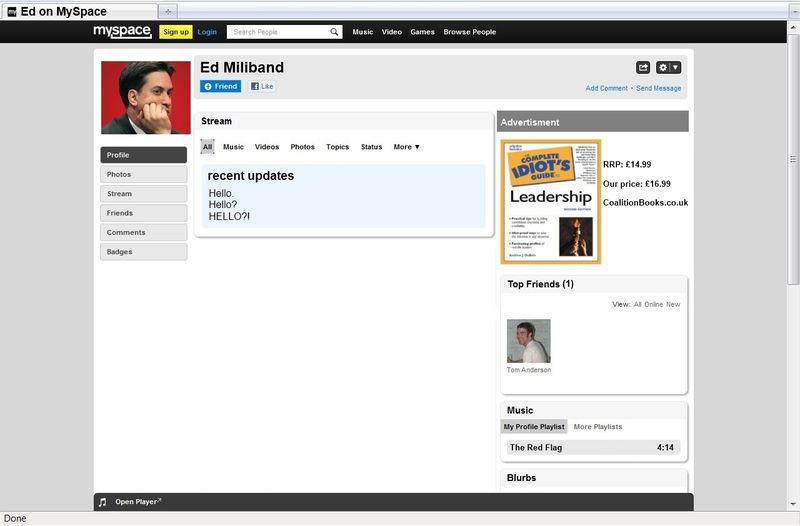Viewport: 800px width, 526px height.
Task: Click the scrollbar down arrow
Action: pos(793,504)
